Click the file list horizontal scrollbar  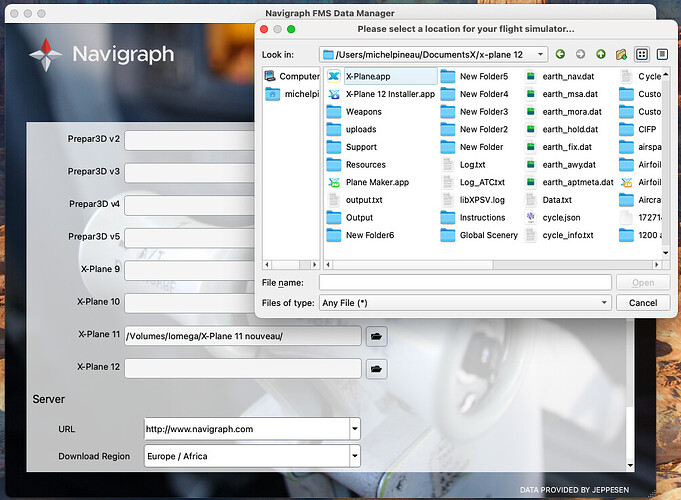493,265
